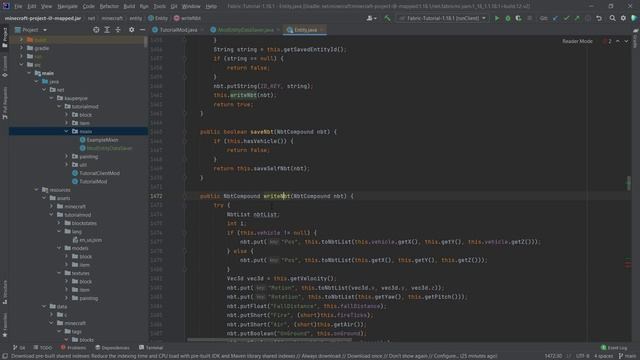Image resolution: width=640 pixels, height=360 pixels.
Task: Toggle the Project tool window sidebar tab
Action: 5,38
